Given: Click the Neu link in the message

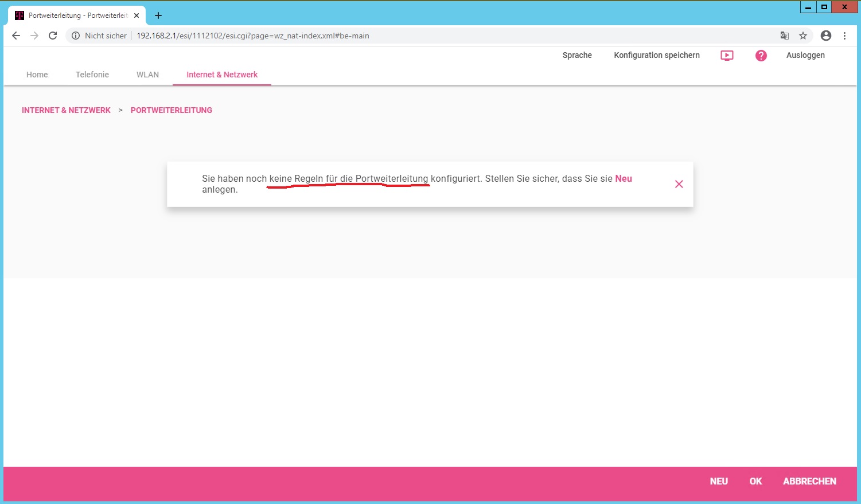Looking at the screenshot, I should click(x=624, y=178).
